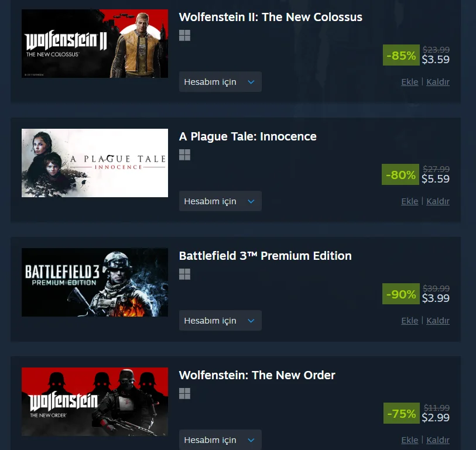The width and height of the screenshot is (476, 450).
Task: Click the Battlefield 3™ Premium Edition title
Action: tap(265, 256)
